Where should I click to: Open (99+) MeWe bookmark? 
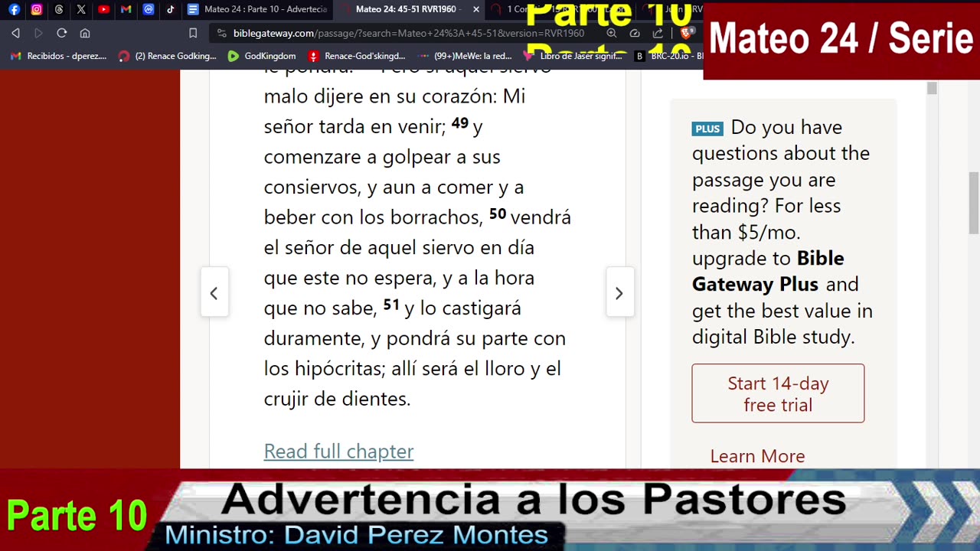[465, 56]
